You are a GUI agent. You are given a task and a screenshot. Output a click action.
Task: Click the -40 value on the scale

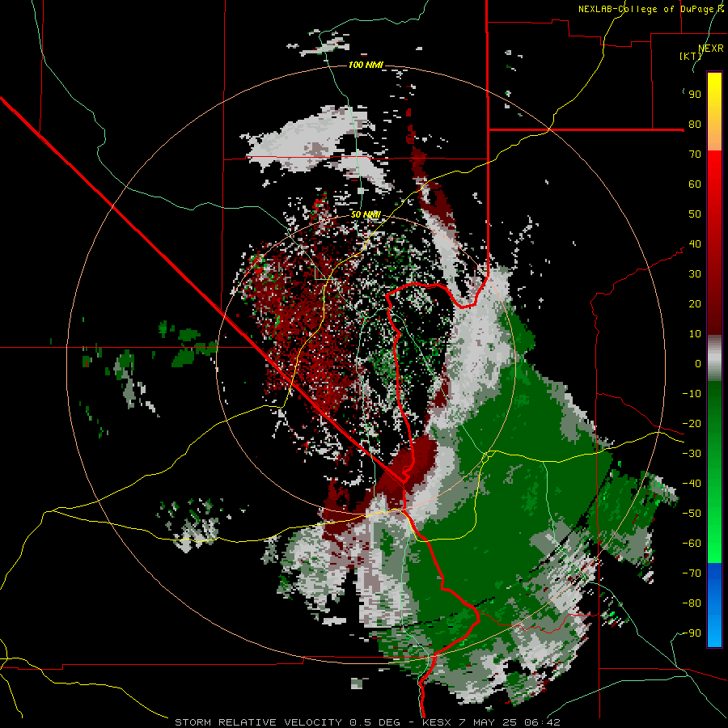click(692, 484)
